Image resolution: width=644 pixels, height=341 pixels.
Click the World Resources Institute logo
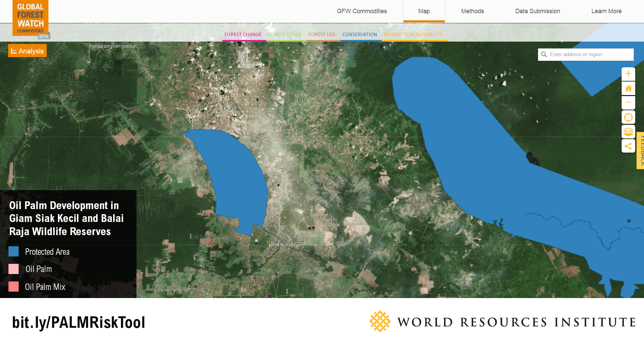pyautogui.click(x=503, y=322)
